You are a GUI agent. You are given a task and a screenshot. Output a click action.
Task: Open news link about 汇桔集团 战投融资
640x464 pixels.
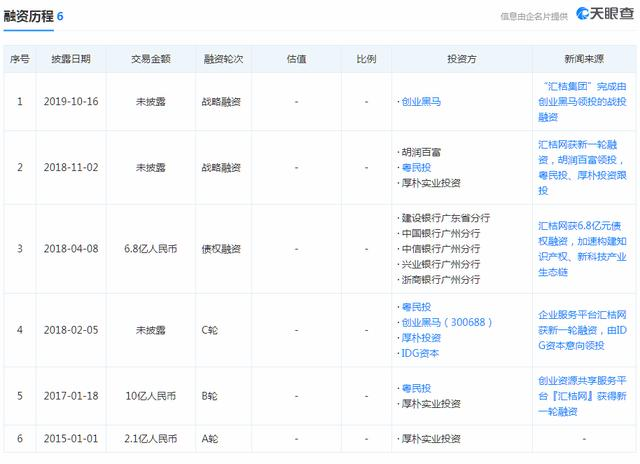click(582, 102)
